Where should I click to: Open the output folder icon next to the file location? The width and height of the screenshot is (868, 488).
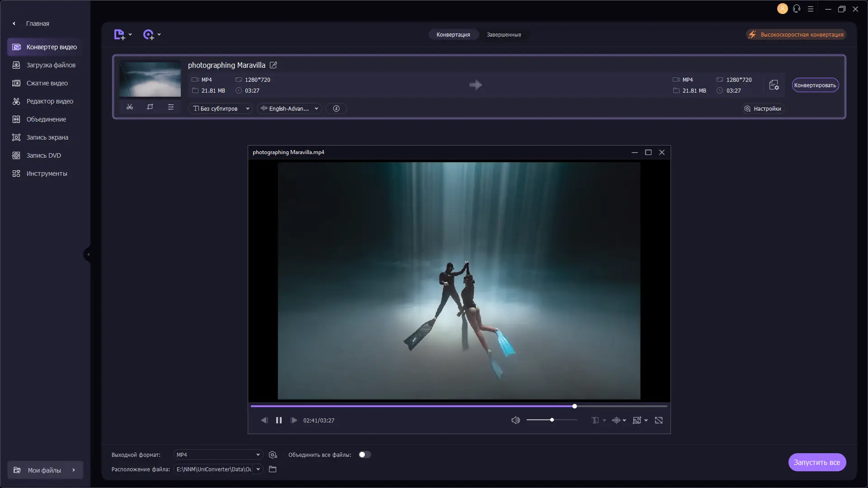tap(273, 469)
